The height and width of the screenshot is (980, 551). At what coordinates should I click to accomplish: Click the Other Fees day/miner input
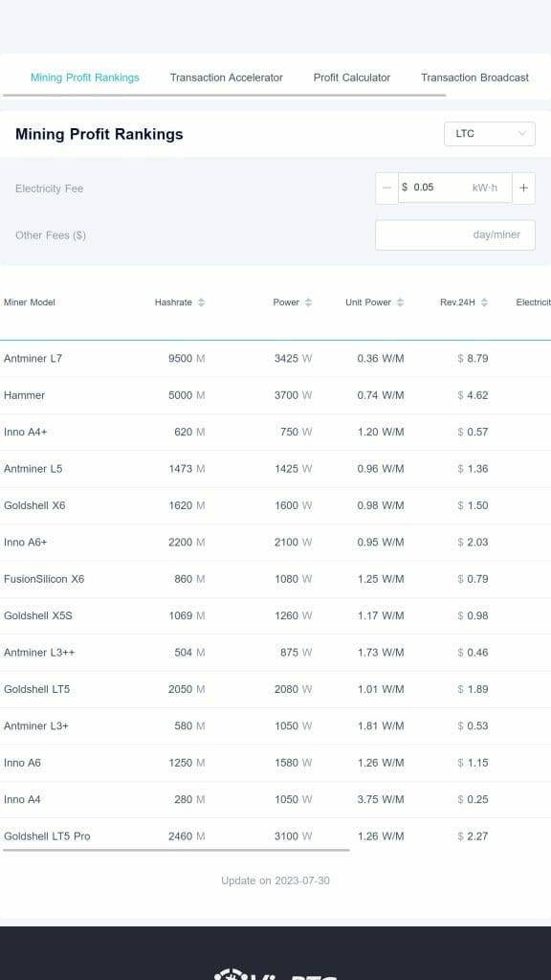(x=454, y=235)
